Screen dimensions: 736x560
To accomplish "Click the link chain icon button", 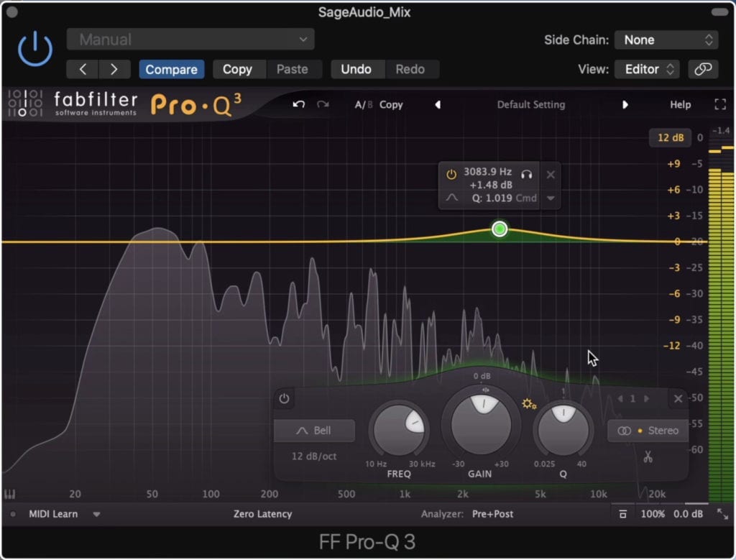I will tap(703, 70).
